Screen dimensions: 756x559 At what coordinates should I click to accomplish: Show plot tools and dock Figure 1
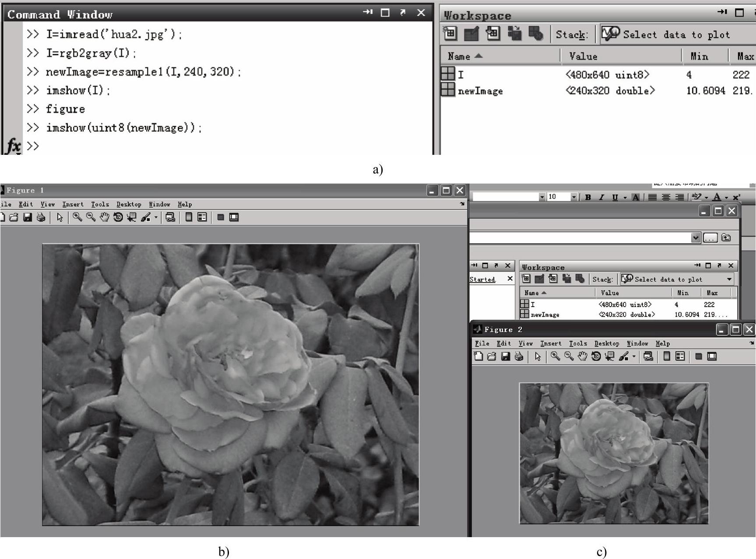234,217
